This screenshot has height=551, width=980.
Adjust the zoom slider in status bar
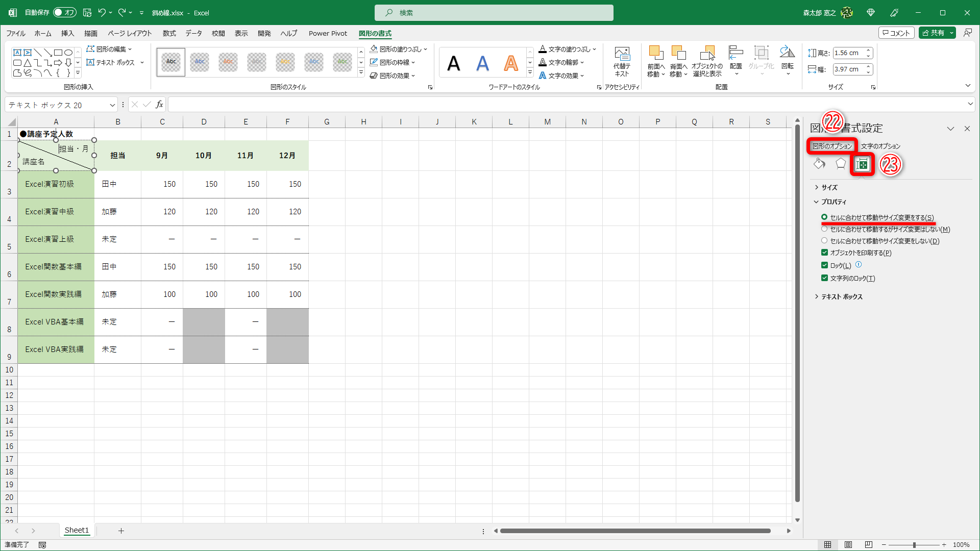(x=914, y=544)
